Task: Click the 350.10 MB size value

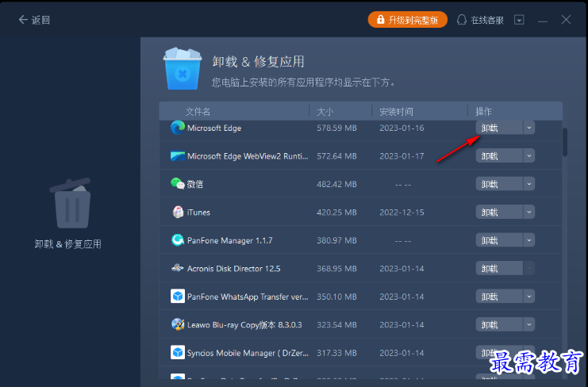Action: click(336, 297)
